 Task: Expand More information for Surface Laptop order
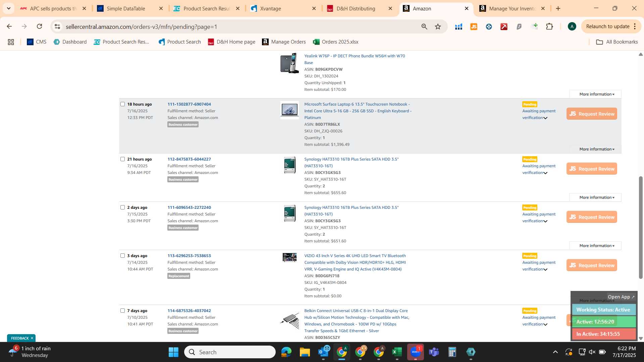[x=595, y=149]
